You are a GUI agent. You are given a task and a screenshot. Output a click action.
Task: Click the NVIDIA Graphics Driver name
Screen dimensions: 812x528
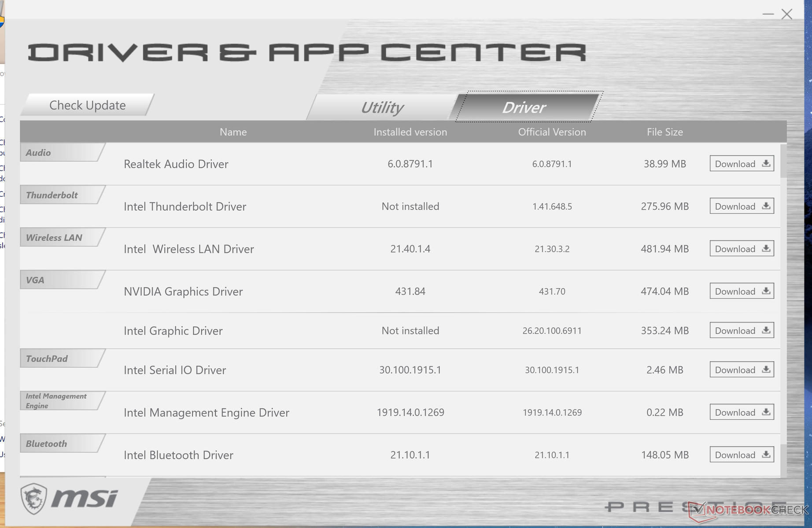pos(183,291)
